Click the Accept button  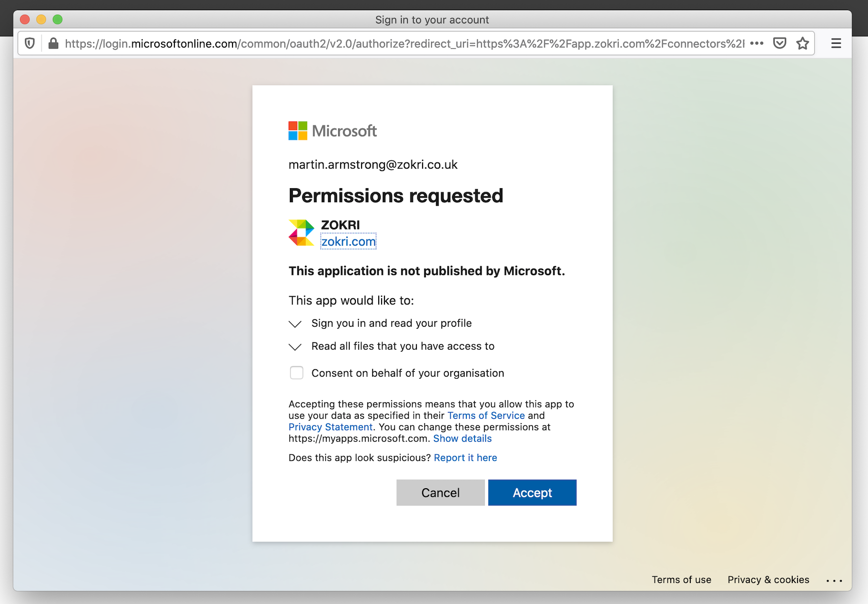click(532, 493)
